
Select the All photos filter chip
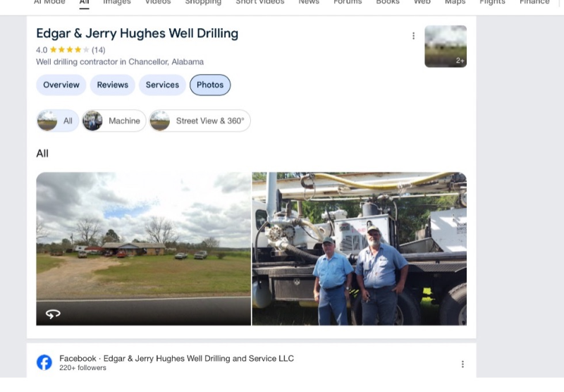coord(58,121)
